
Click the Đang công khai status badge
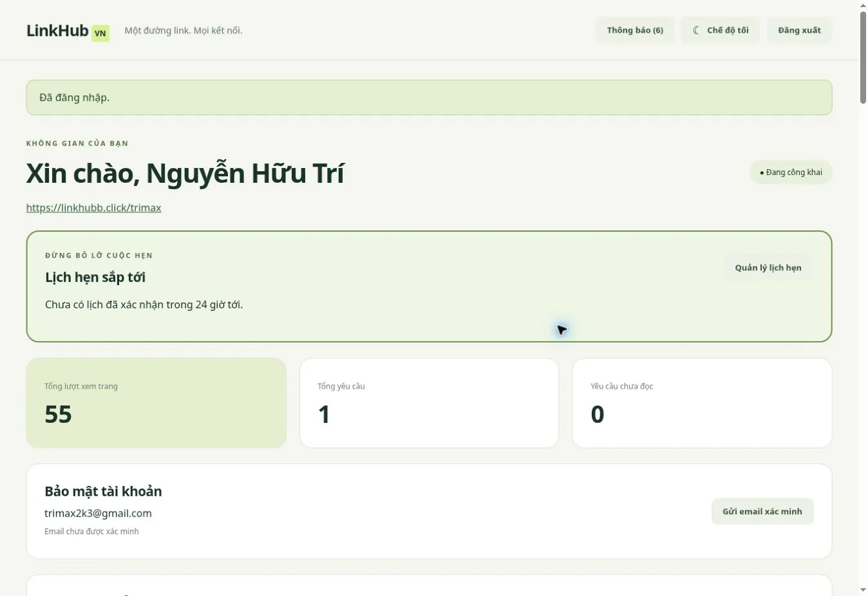point(791,172)
